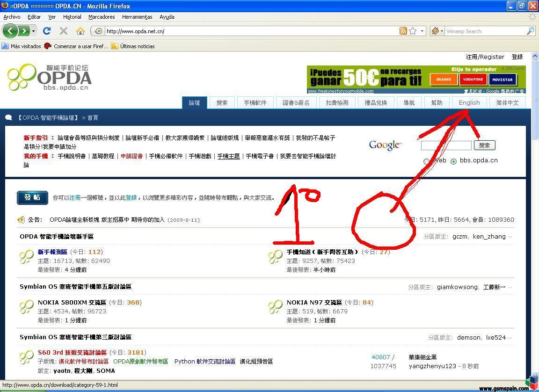Open the NOKIA N97 交流區 forum link
The image size is (539, 392).
click(314, 302)
